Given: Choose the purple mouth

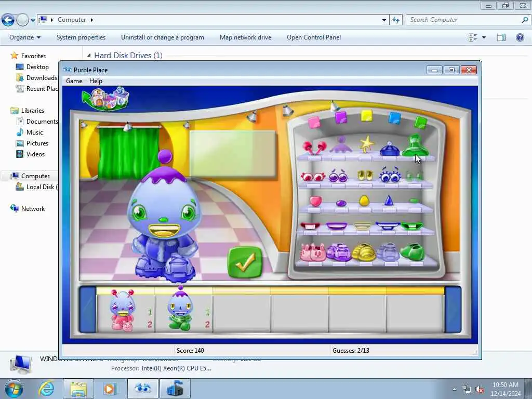Looking at the screenshot, I should click(337, 225).
